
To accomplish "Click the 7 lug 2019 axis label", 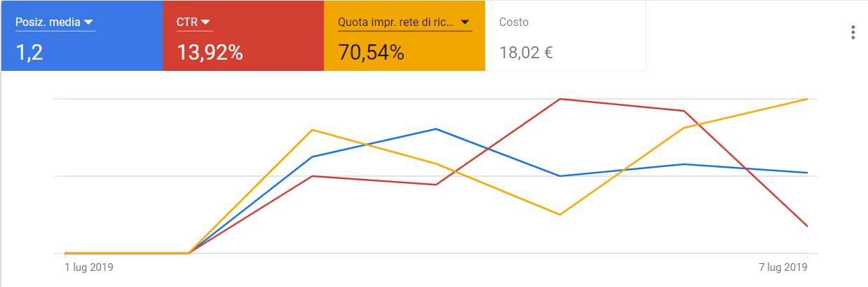I will 782,267.
